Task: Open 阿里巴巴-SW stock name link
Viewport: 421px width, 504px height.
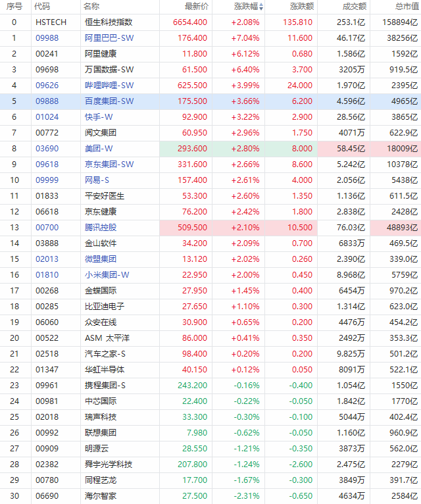Action: (x=109, y=38)
